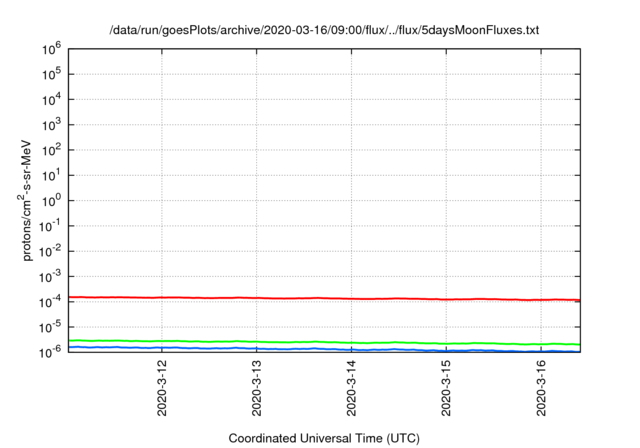Click the 10^-2 y-axis tick label
Viewport: 640px width, 448px height.
pyautogui.click(x=50, y=252)
